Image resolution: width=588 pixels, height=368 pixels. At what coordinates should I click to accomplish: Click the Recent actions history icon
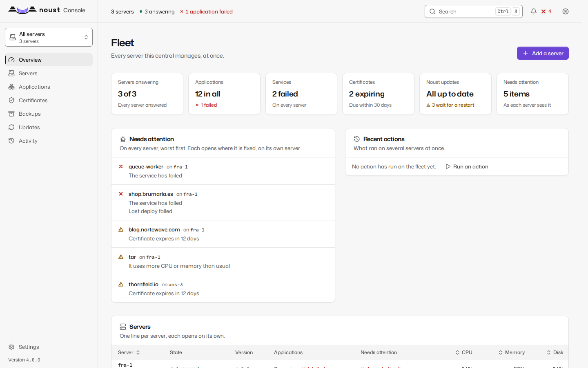(x=357, y=139)
